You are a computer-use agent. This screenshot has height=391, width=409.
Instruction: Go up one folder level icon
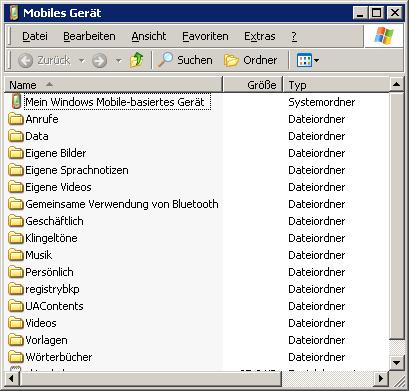coord(136,60)
